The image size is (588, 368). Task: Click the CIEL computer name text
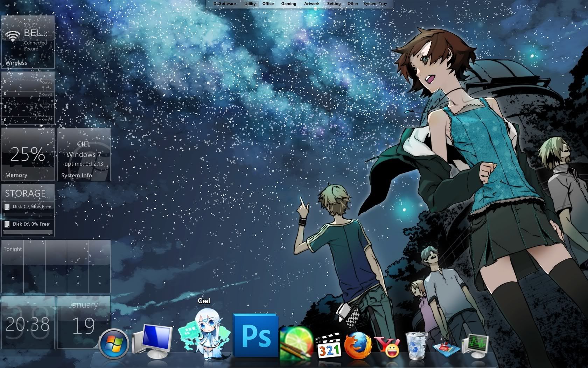point(84,144)
